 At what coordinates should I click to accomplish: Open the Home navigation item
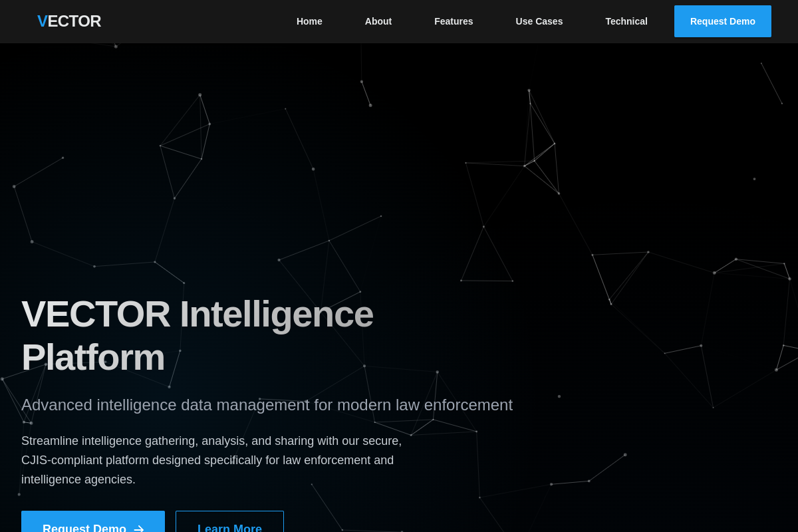click(x=309, y=21)
